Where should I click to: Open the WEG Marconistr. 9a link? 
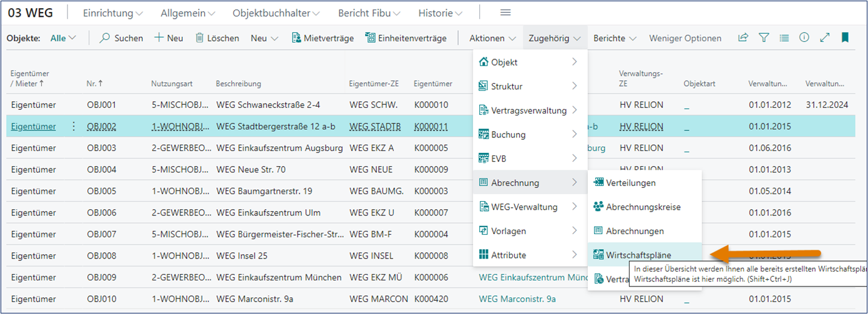coord(517,298)
